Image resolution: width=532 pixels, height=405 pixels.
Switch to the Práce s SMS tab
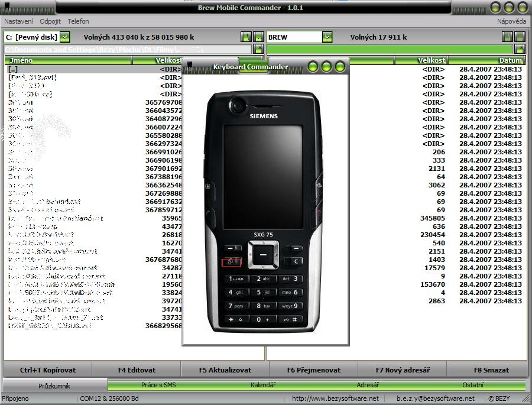[158, 385]
